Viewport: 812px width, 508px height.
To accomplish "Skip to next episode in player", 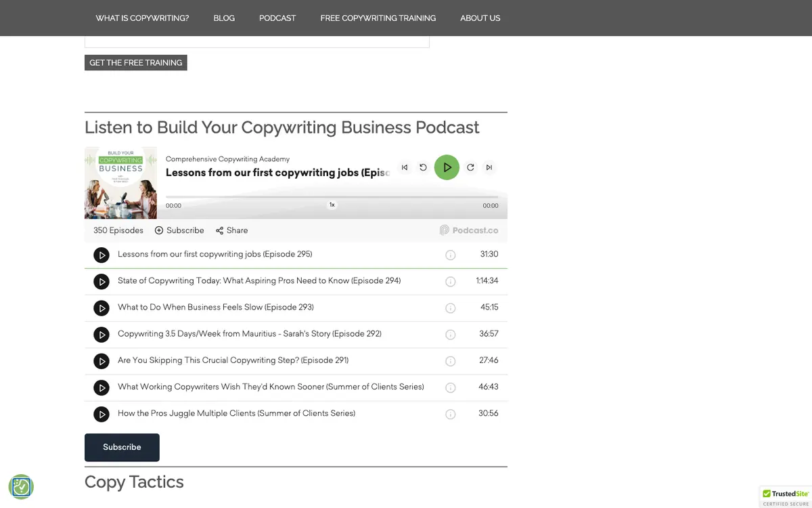I will tap(489, 167).
